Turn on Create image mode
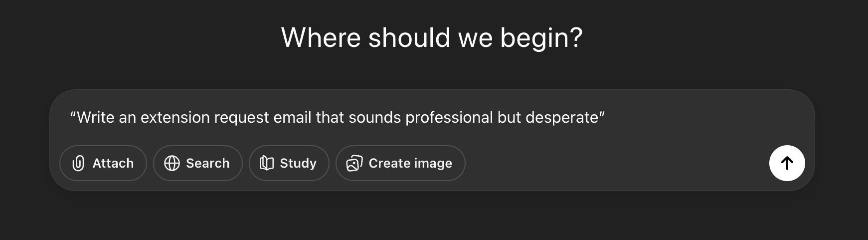 (400, 163)
